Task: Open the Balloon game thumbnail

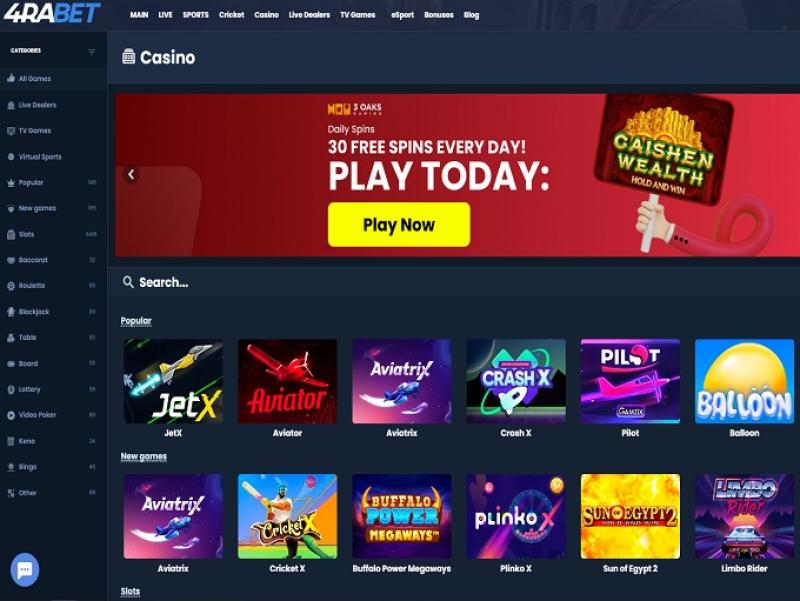Action: 744,381
